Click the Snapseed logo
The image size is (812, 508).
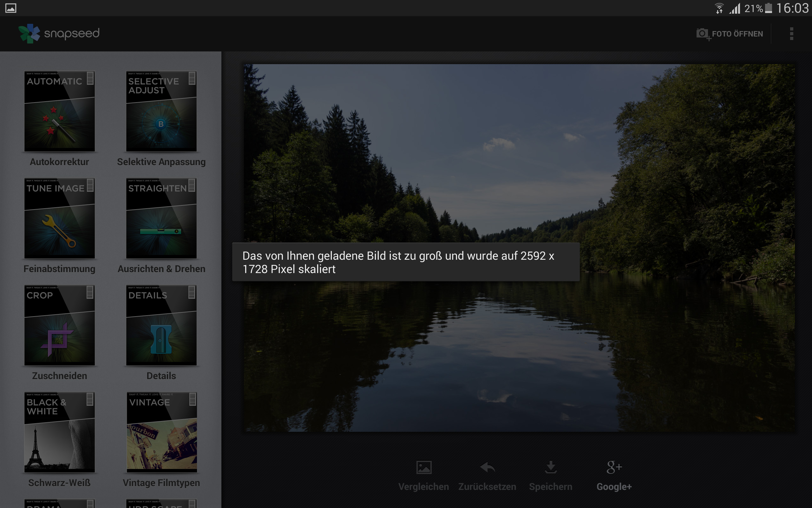click(59, 34)
